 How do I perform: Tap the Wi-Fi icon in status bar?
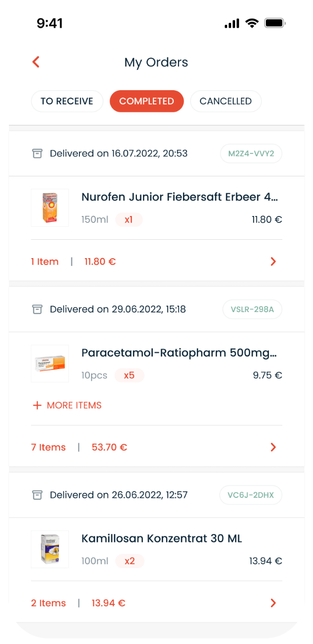coord(252,23)
